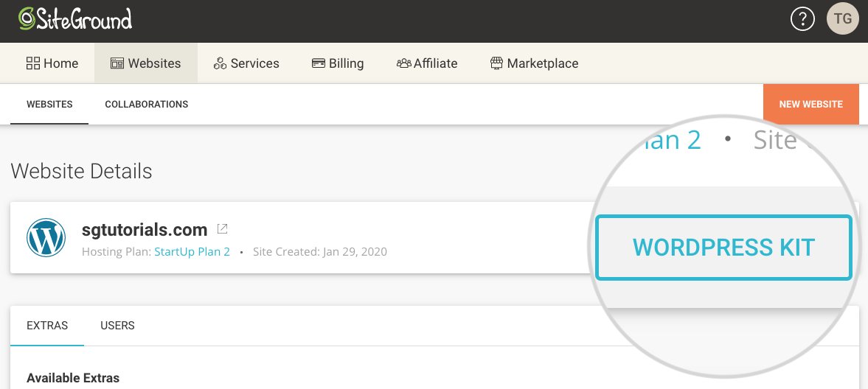Open the Services menu item

tap(246, 63)
